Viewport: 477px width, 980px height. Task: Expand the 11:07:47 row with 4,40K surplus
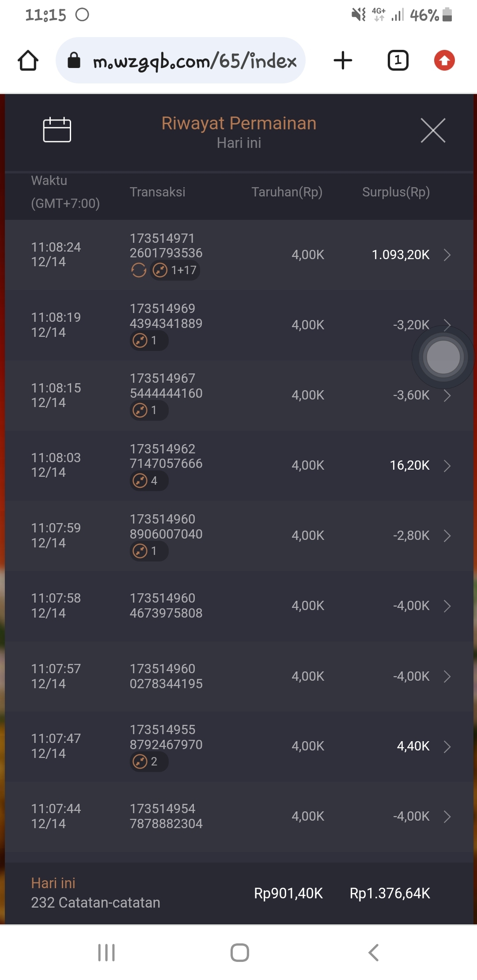447,746
